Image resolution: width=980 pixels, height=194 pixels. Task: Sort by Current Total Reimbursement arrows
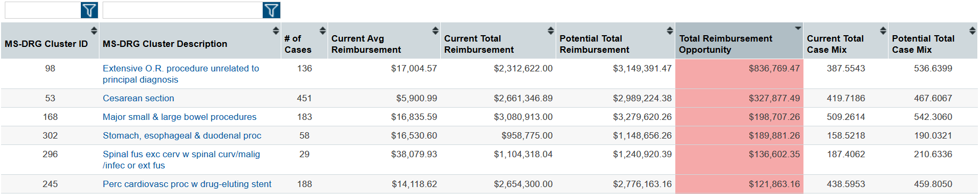[x=551, y=30]
